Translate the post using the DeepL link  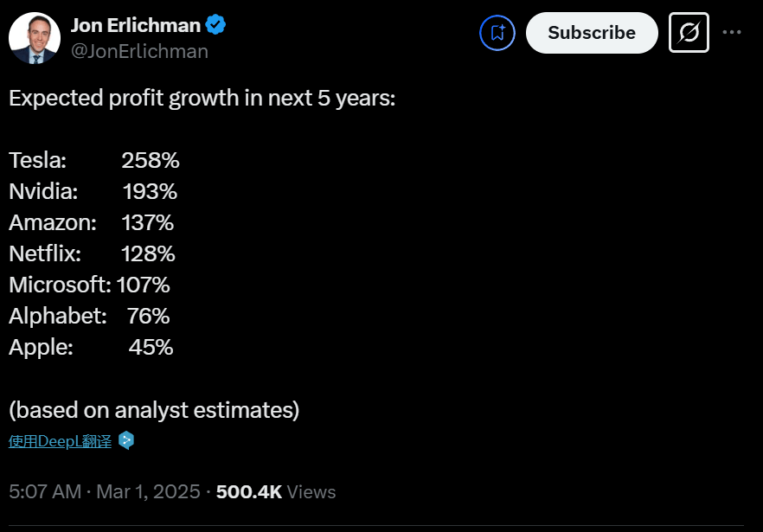[61, 441]
